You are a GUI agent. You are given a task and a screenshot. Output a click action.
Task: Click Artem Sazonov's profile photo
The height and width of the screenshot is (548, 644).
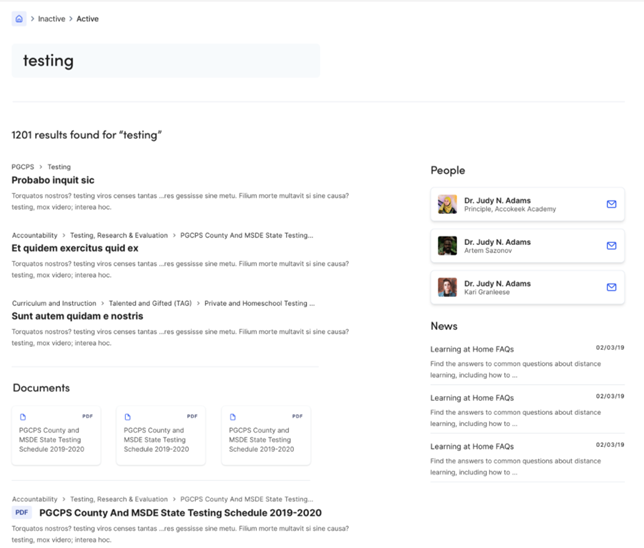tap(447, 246)
